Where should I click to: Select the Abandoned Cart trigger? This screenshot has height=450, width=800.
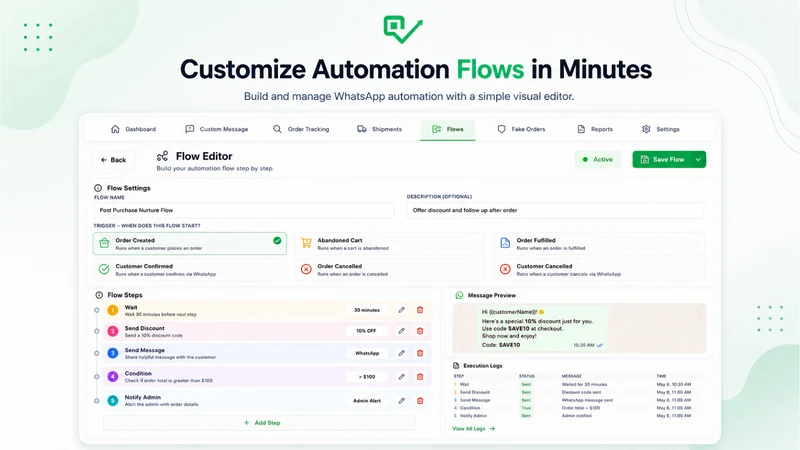pyautogui.click(x=390, y=243)
